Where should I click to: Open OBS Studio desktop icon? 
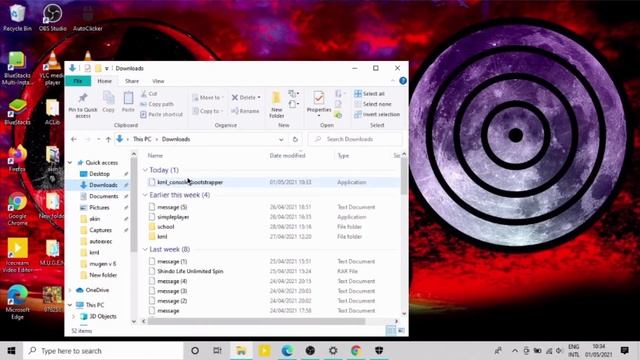tap(53, 18)
